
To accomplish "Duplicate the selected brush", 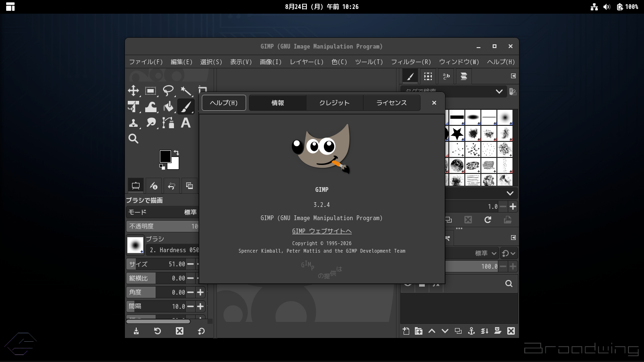I will tap(448, 220).
